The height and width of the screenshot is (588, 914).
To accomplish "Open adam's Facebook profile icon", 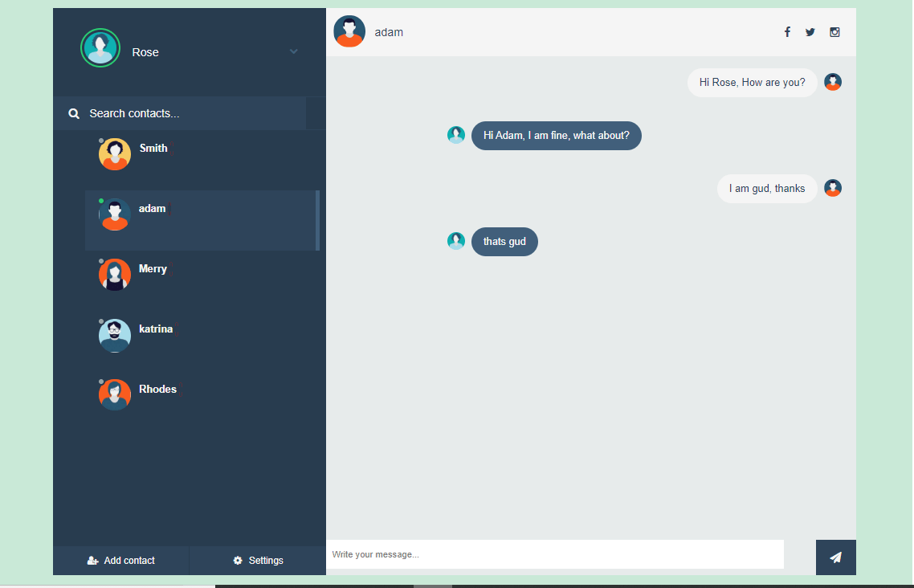I will pos(787,32).
